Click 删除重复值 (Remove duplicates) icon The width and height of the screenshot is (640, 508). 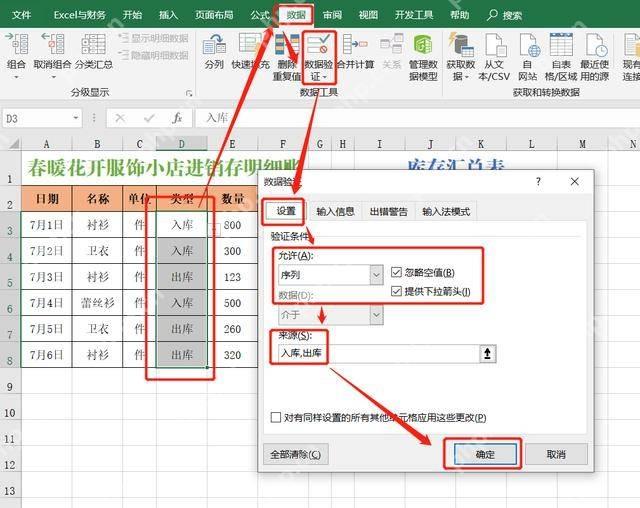click(x=287, y=44)
